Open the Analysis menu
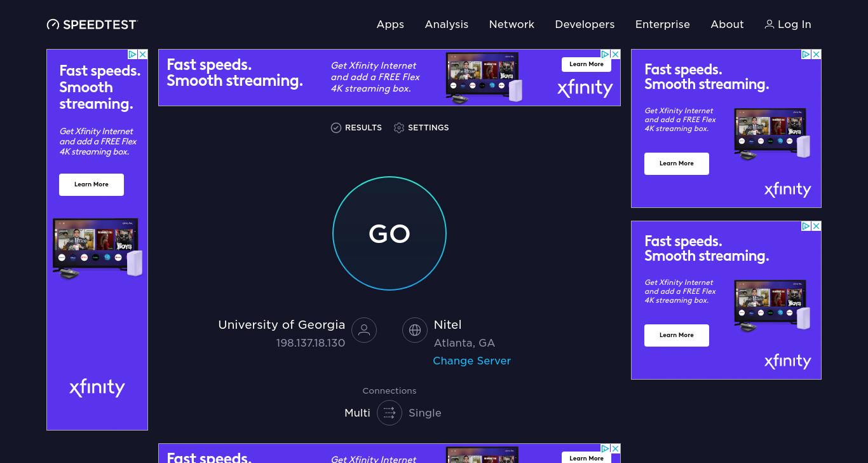This screenshot has height=463, width=868. point(447,24)
